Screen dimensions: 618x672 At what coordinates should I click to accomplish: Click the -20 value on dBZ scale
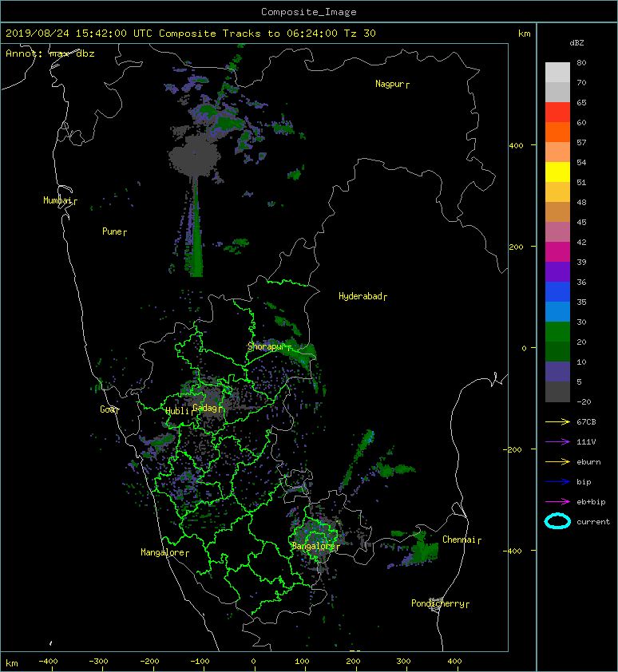[x=584, y=401]
